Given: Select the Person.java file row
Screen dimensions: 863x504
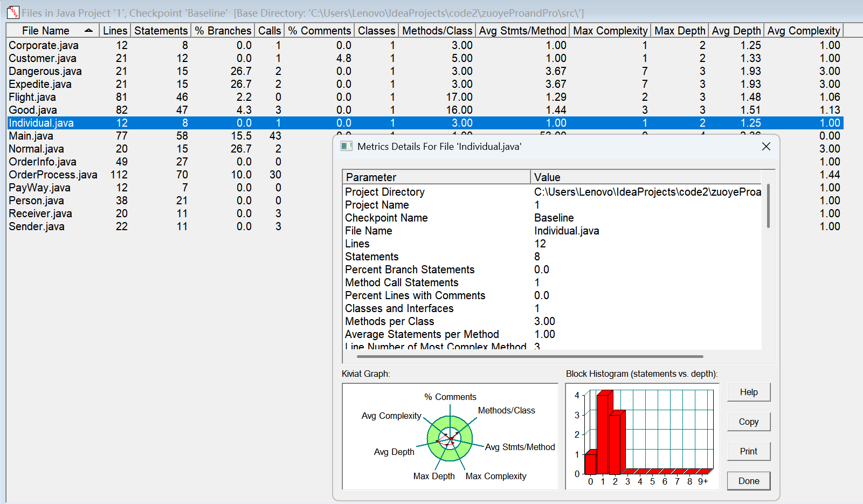Looking at the screenshot, I should pos(170,201).
